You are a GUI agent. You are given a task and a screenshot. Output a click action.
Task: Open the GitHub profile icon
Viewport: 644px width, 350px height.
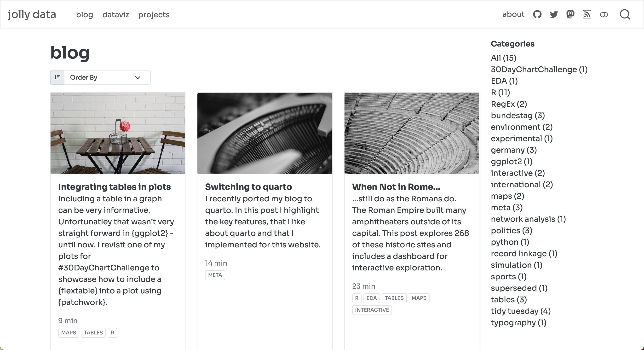click(x=537, y=15)
